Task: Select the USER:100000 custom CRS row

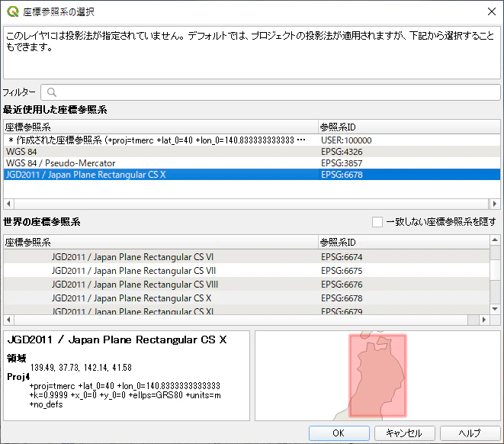Action: [252, 140]
